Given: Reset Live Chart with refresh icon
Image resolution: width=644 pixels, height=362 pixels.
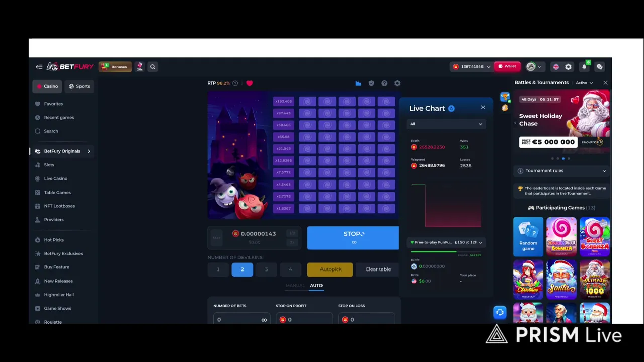Looking at the screenshot, I should (x=451, y=108).
